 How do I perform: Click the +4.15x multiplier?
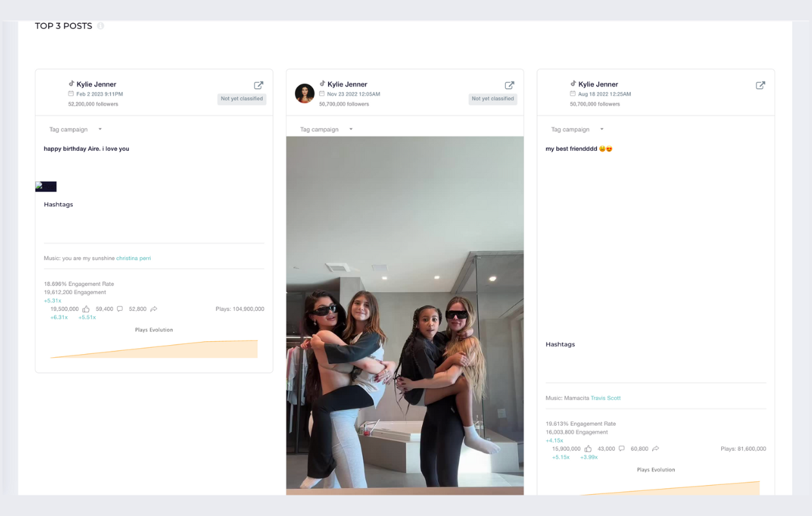click(x=554, y=441)
